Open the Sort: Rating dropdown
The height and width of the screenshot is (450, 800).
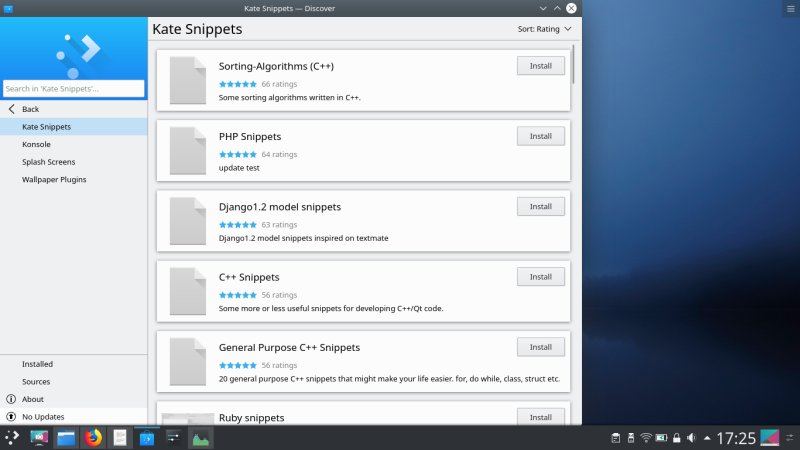click(544, 29)
